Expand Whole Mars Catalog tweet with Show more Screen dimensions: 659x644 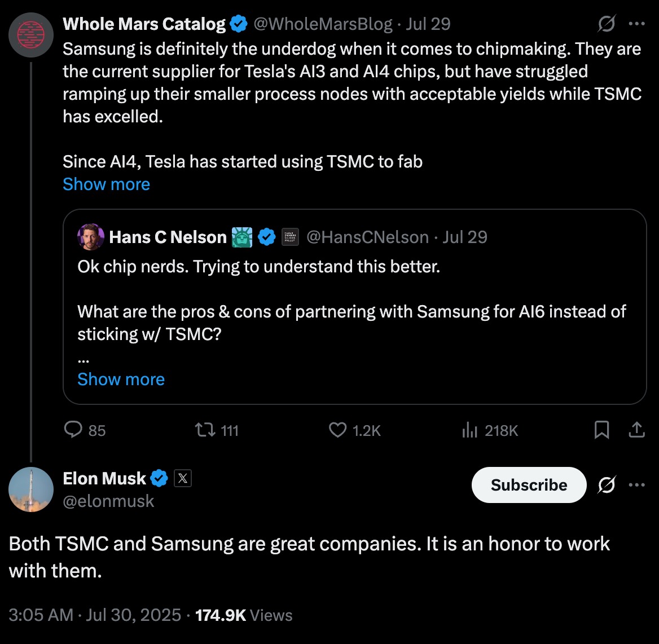coord(106,184)
